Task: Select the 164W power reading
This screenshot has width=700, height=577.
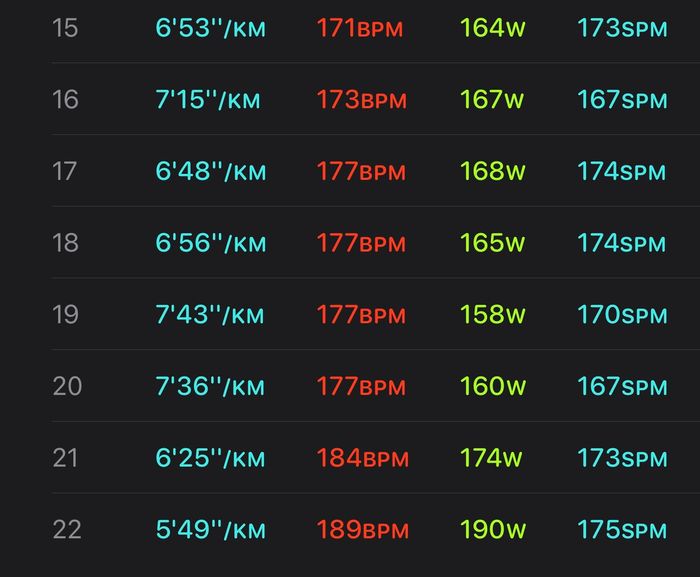Action: tap(493, 28)
